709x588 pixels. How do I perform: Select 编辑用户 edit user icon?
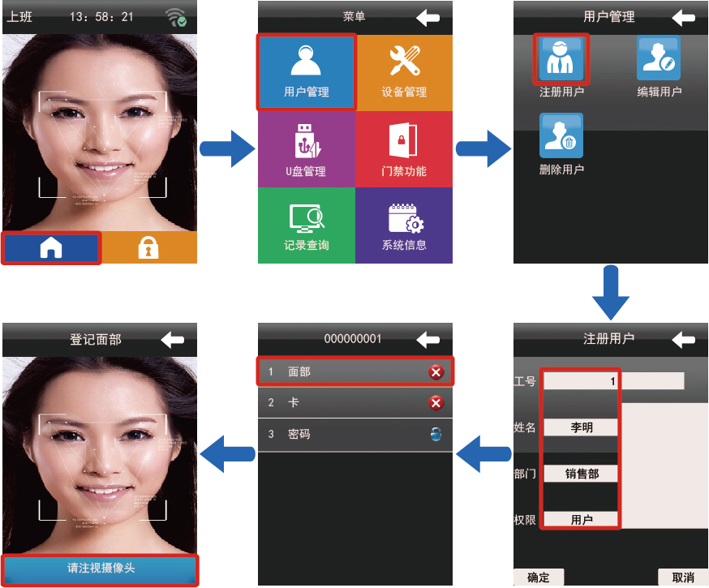659,61
